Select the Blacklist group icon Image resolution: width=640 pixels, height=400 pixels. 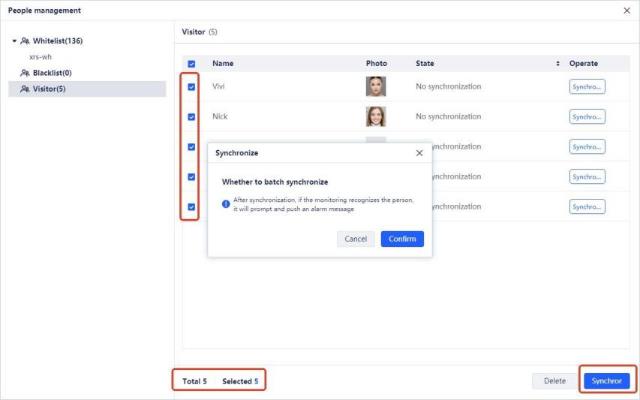coord(25,73)
